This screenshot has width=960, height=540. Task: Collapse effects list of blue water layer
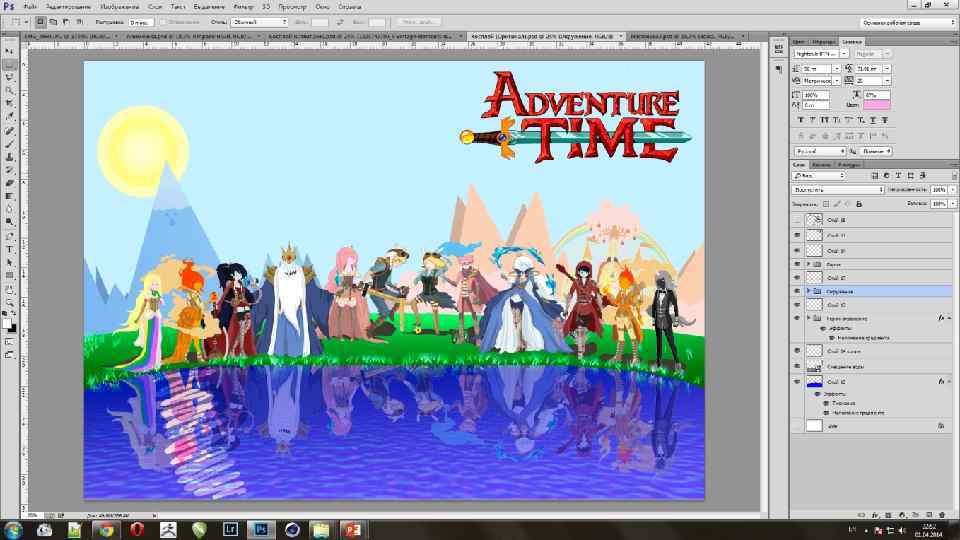pyautogui.click(x=950, y=381)
